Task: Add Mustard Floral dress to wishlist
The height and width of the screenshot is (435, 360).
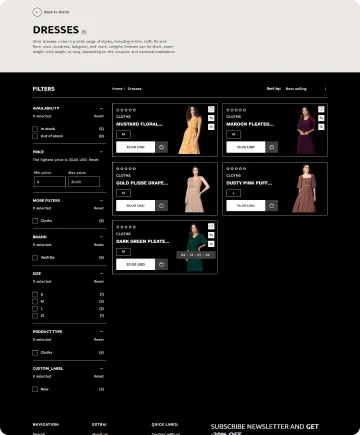Action: [211, 109]
